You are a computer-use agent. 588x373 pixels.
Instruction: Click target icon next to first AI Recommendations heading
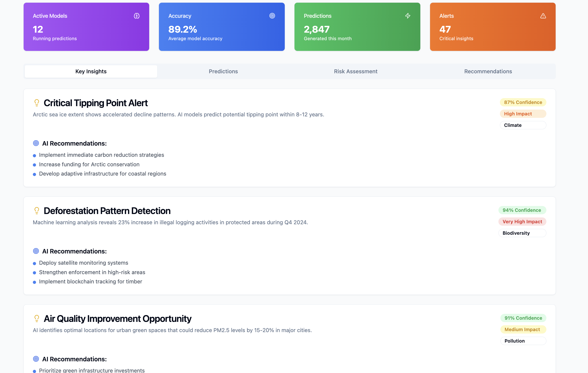coord(36,143)
